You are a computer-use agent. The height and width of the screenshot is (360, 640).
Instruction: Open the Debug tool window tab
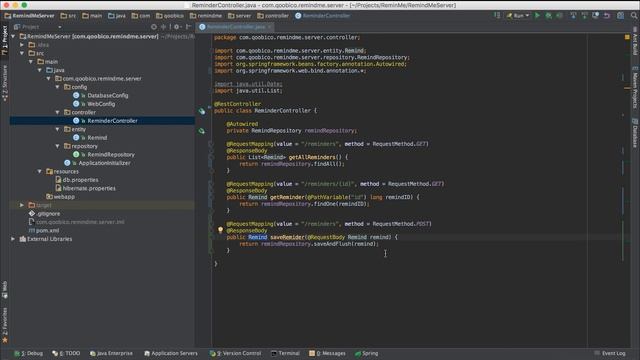point(29,353)
